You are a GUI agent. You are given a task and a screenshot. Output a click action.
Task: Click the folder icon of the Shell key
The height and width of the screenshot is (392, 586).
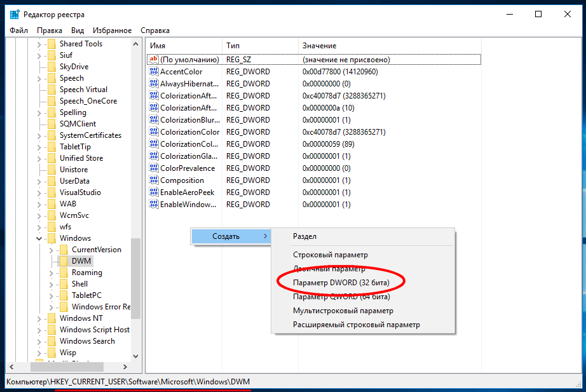(64, 283)
